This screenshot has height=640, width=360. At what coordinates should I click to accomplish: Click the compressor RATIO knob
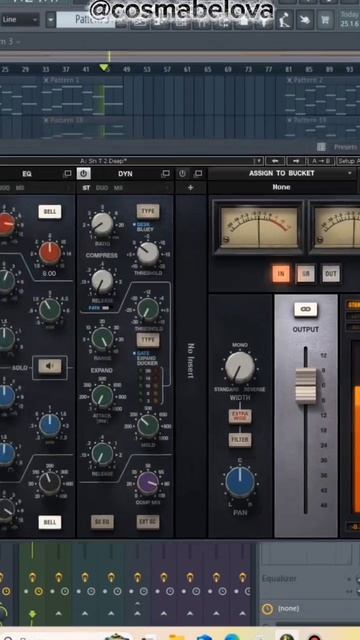pyautogui.click(x=102, y=224)
